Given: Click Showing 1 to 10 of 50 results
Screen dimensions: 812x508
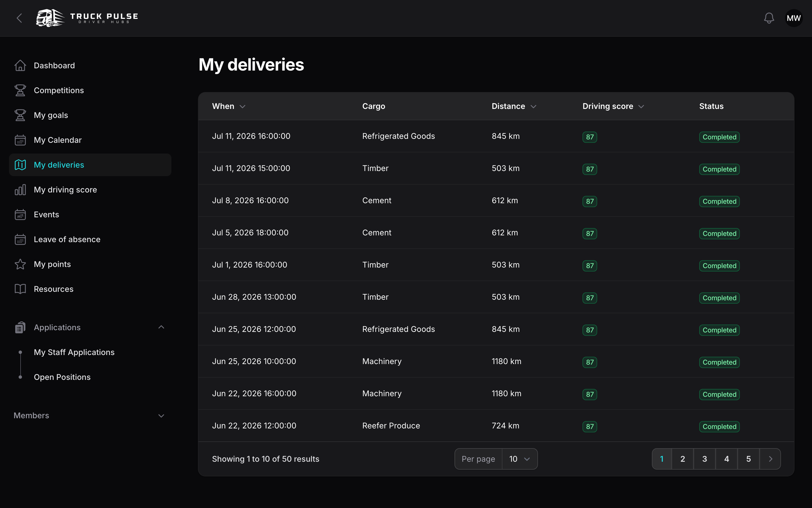Looking at the screenshot, I should (265, 459).
